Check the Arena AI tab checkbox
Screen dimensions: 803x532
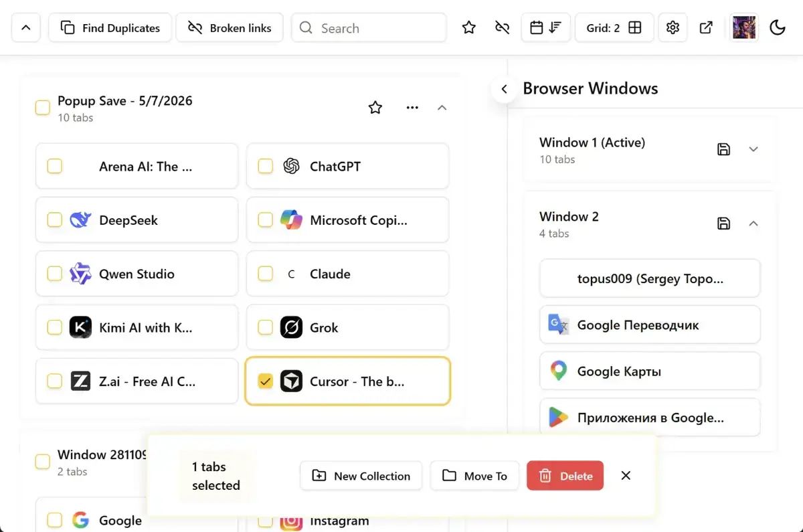(x=55, y=166)
